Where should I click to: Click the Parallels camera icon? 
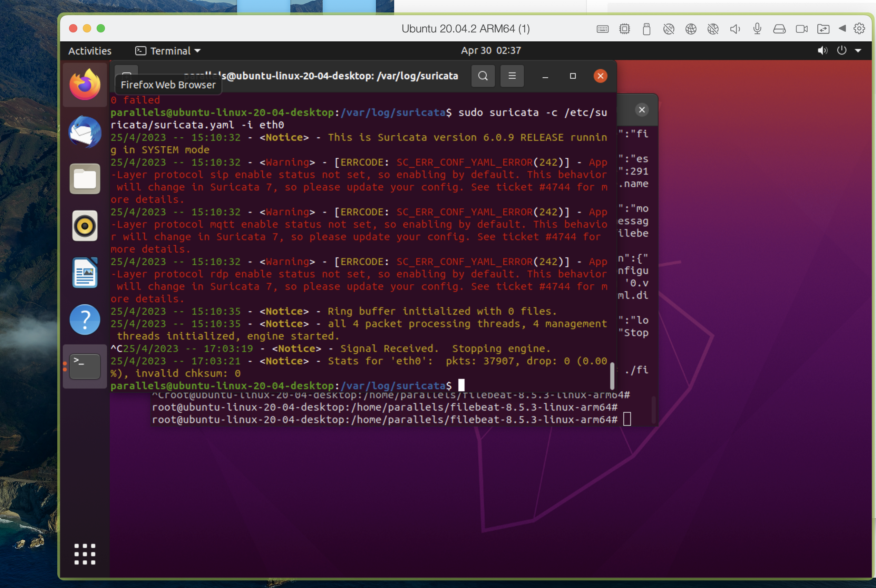(801, 29)
